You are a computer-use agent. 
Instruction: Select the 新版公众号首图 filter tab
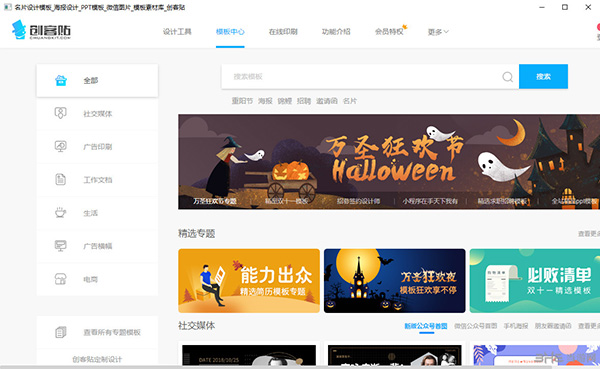(x=426, y=326)
